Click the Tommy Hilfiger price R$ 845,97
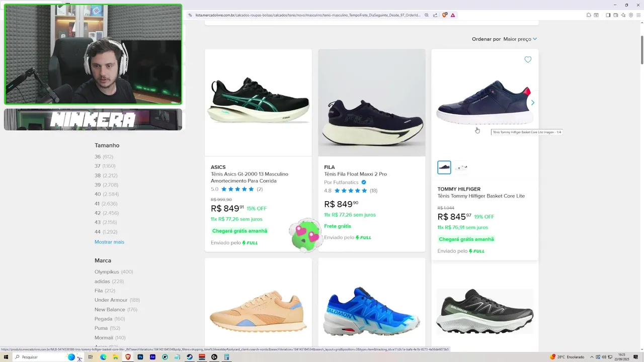 coord(454,217)
